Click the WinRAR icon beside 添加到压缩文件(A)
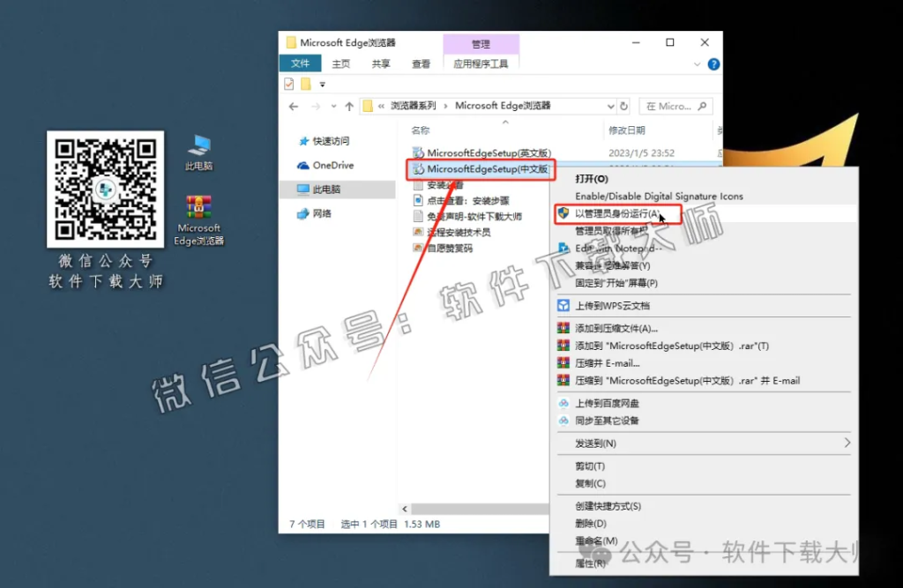 (563, 326)
